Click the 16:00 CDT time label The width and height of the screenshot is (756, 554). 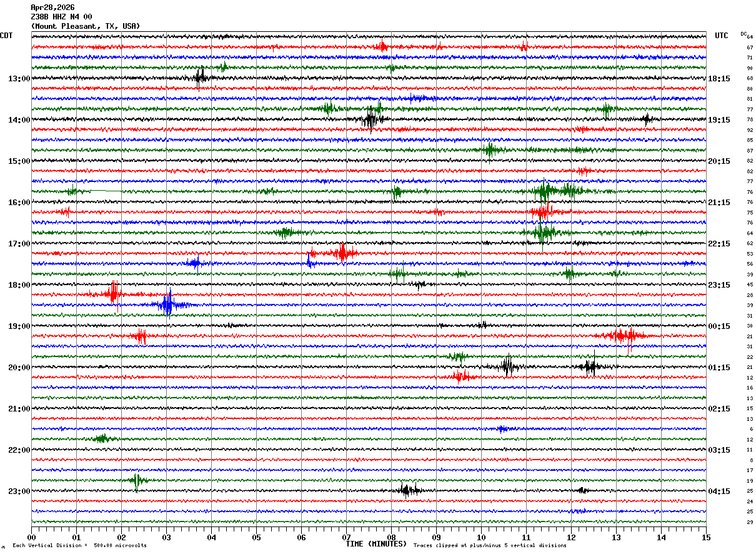[19, 203]
